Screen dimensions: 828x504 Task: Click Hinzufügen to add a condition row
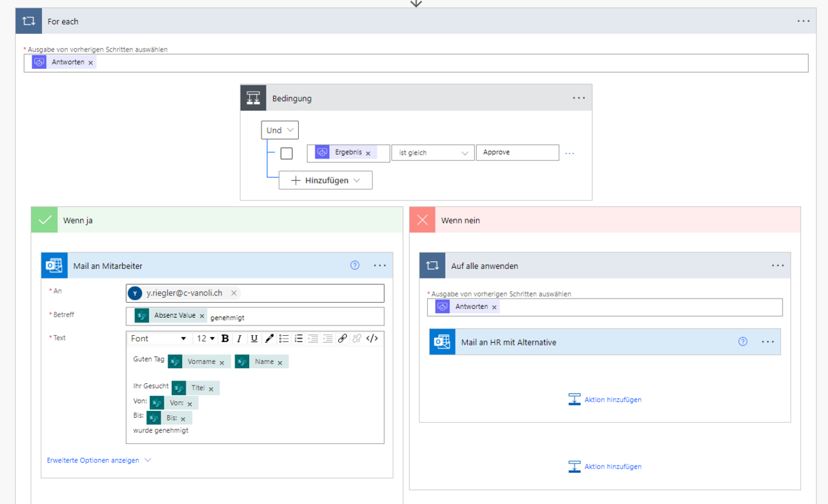pos(326,180)
